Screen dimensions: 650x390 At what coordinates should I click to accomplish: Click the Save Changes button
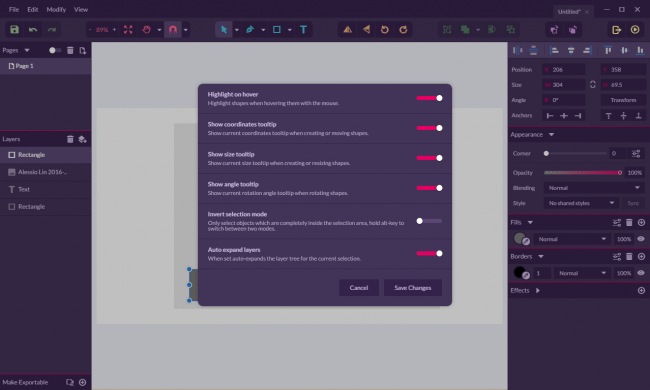pyautogui.click(x=412, y=288)
